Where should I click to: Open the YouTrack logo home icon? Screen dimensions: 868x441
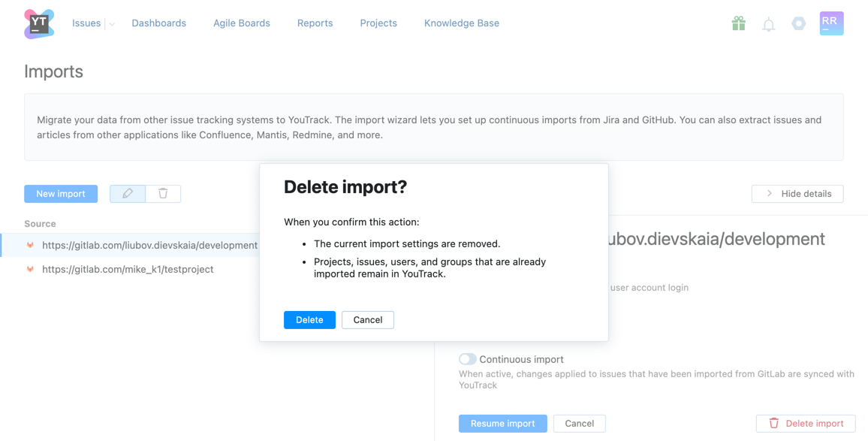[x=38, y=23]
